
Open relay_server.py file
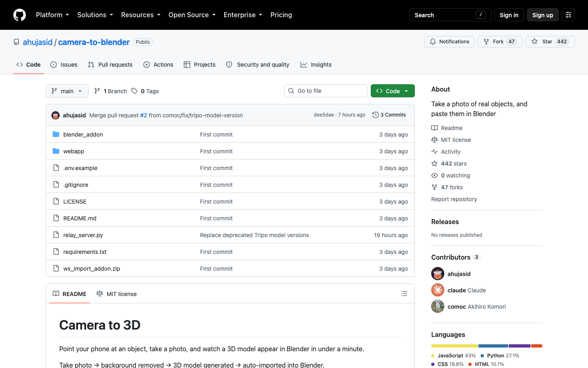[83, 235]
